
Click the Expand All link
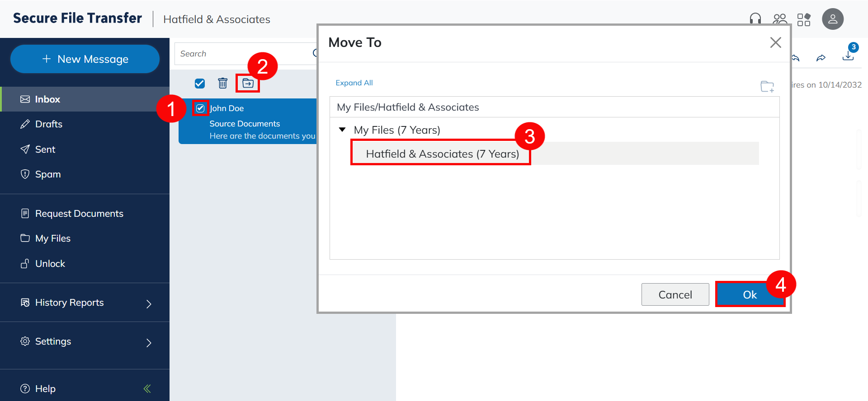354,83
